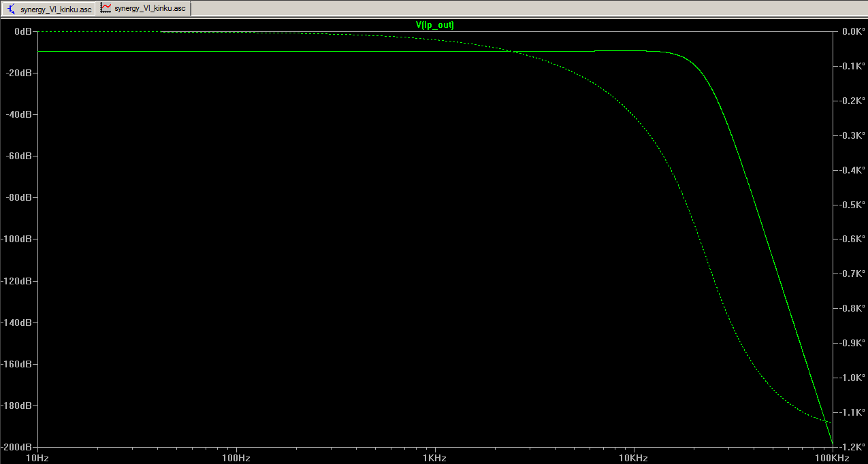The image size is (868, 464).
Task: Click the 10Hz frequency axis label
Action: click(x=37, y=459)
